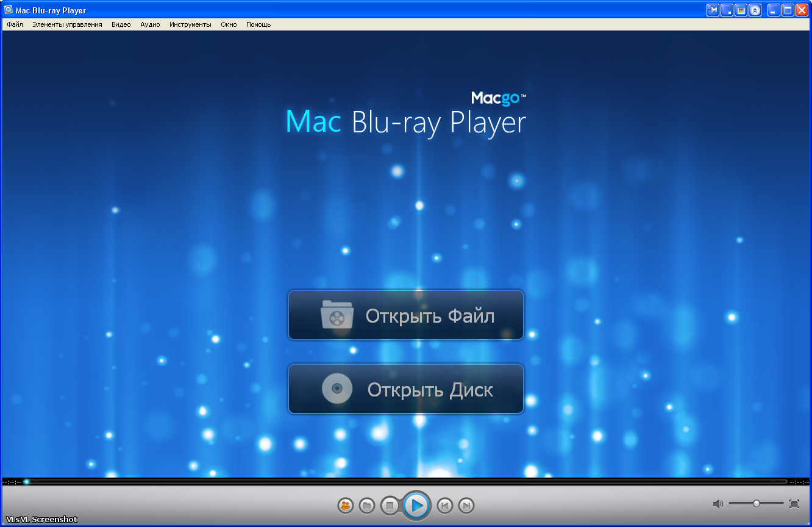Maximize the Mac Blu-ray Player window
This screenshot has height=527, width=812.
coord(788,10)
